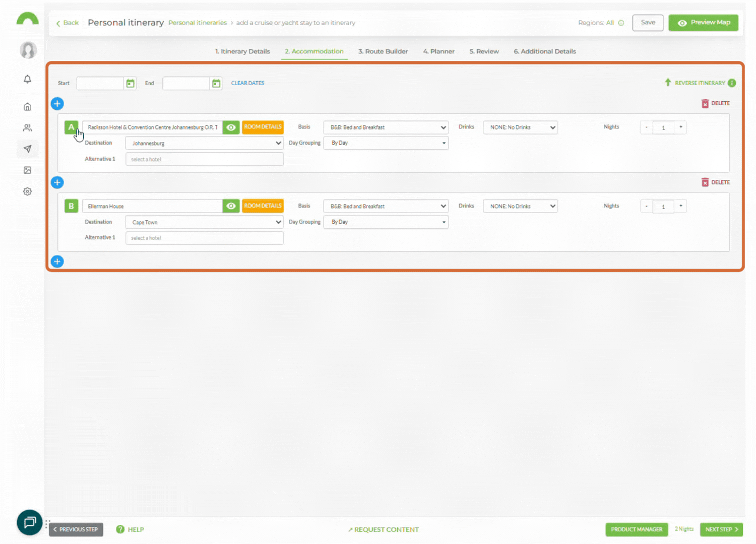
Task: Increase nights for Radisson Hotel
Action: pyautogui.click(x=680, y=127)
